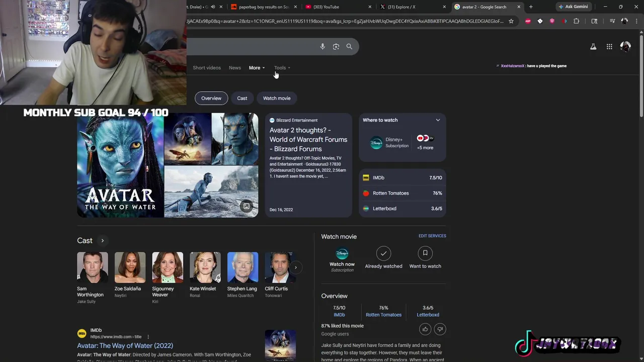
Task: Open Google Lens image search icon
Action: [x=336, y=46]
